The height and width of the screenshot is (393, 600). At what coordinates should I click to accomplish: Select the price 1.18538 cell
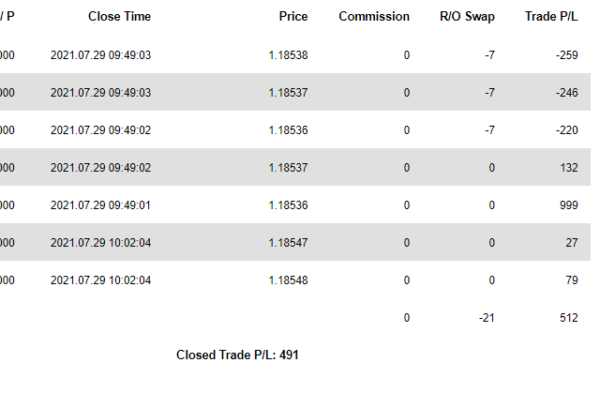[x=288, y=55]
